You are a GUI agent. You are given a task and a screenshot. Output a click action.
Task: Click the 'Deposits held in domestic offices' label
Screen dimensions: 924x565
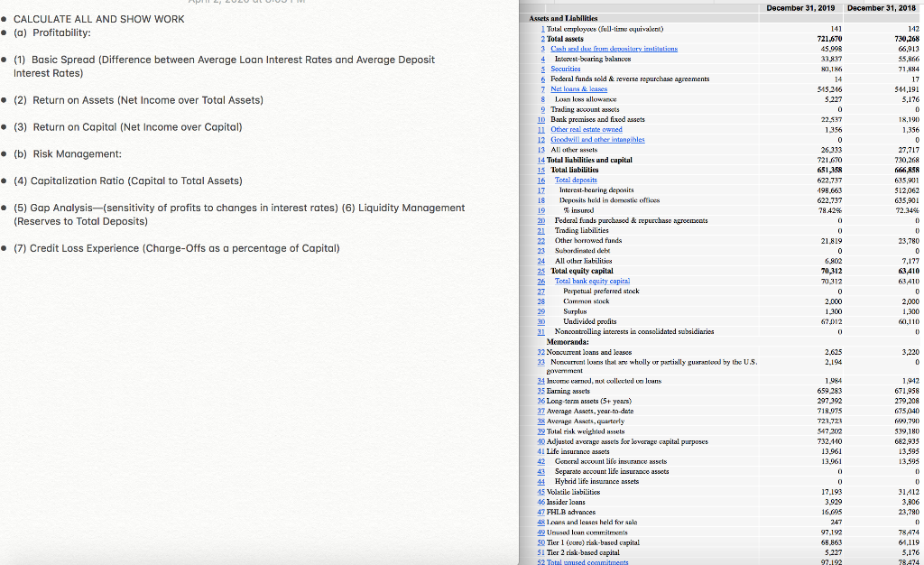tap(609, 199)
